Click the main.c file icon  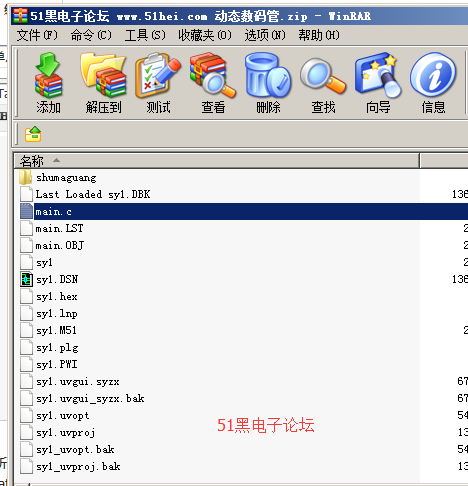[x=26, y=211]
